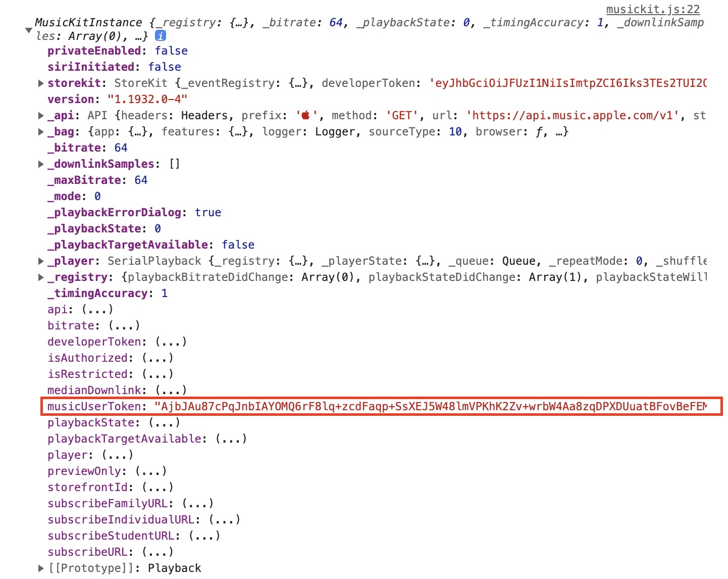Expand the _api property
Viewport: 728px width, 579px height.
41,115
